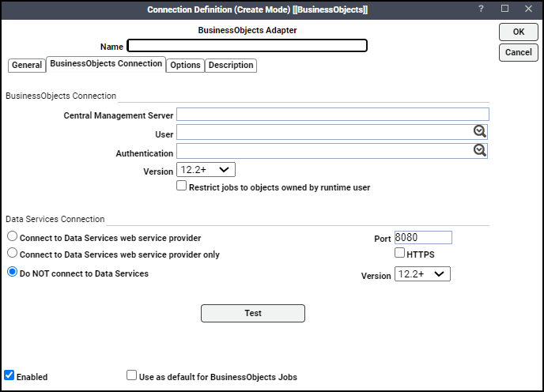Maximize the Connection Definition window

pos(504,9)
